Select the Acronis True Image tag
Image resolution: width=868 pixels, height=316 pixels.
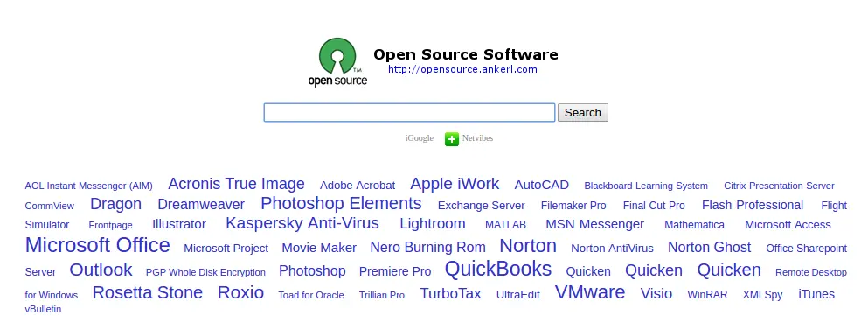[236, 184]
